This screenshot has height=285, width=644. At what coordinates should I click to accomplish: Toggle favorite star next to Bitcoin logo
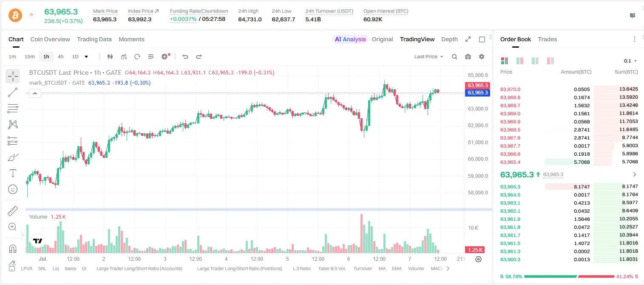click(31, 15)
